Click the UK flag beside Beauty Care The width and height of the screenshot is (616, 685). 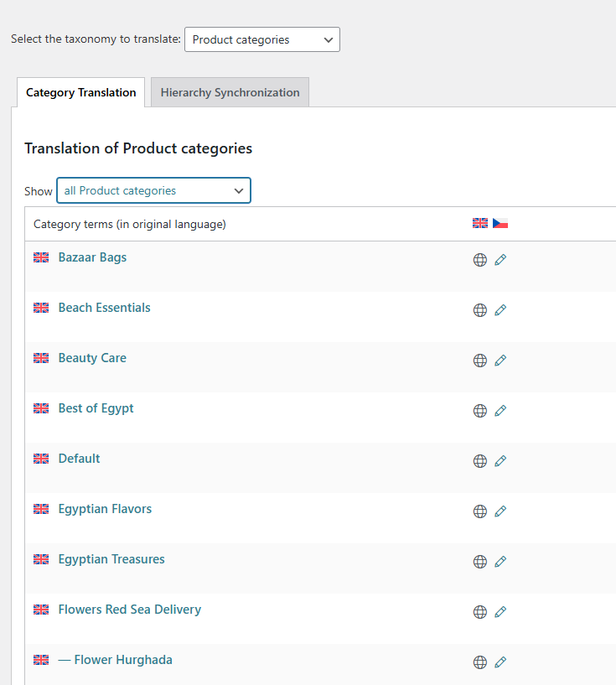tap(41, 358)
